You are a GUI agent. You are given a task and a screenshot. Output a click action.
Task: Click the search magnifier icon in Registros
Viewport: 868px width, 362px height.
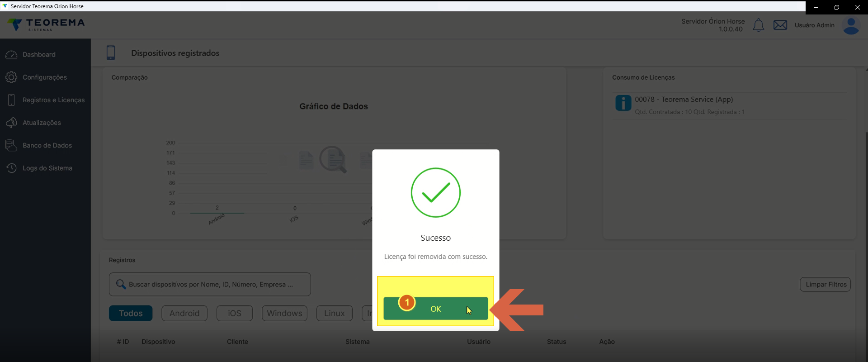(121, 284)
